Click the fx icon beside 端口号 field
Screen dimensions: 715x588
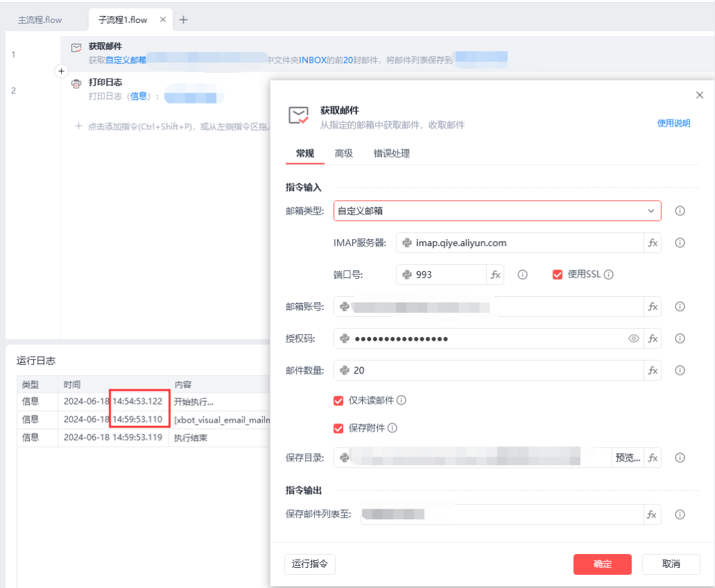[495, 275]
